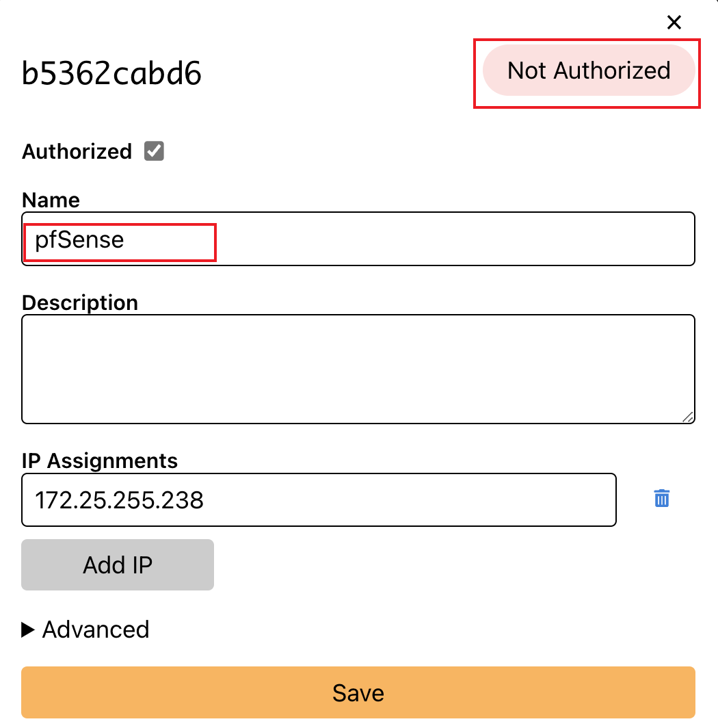Grab the Description box resize handle
The width and height of the screenshot is (718, 728).
pyautogui.click(x=688, y=416)
